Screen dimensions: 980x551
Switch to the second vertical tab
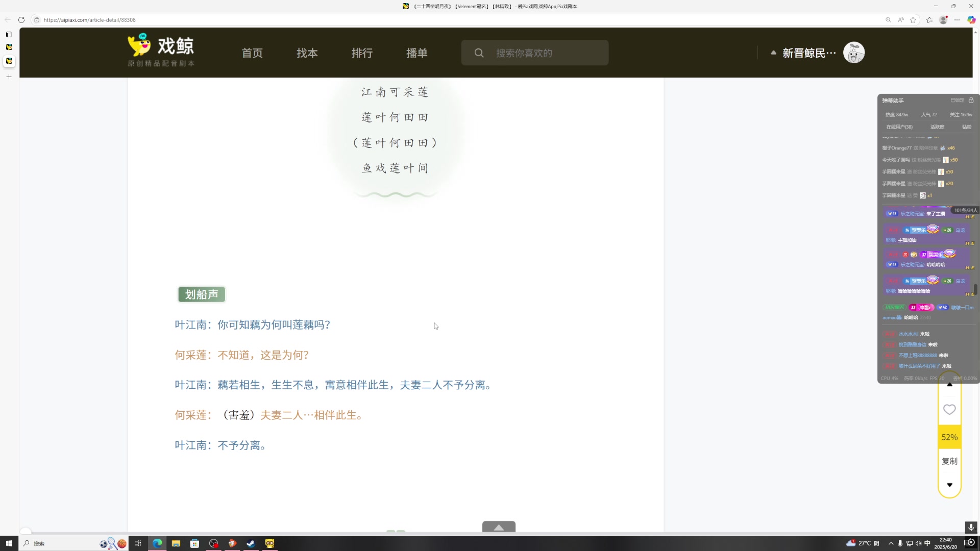pos(9,61)
